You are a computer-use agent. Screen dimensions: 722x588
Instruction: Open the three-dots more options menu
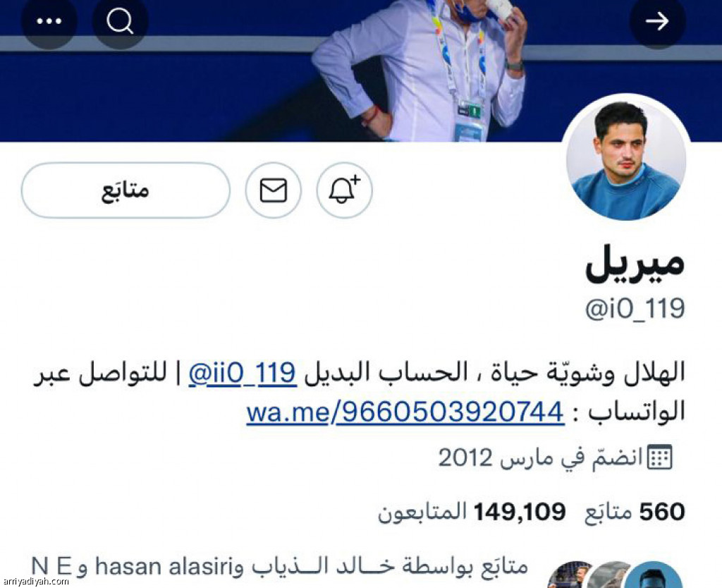click(49, 21)
